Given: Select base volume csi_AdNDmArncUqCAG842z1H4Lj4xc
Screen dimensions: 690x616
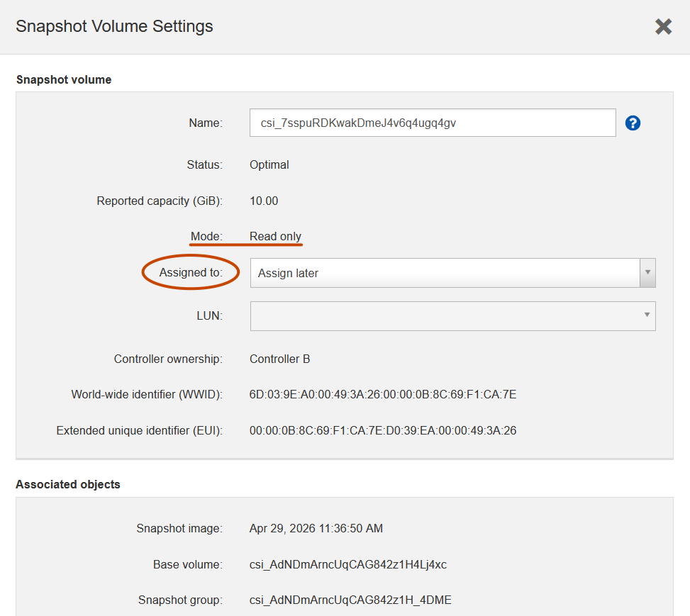Looking at the screenshot, I should (x=348, y=564).
